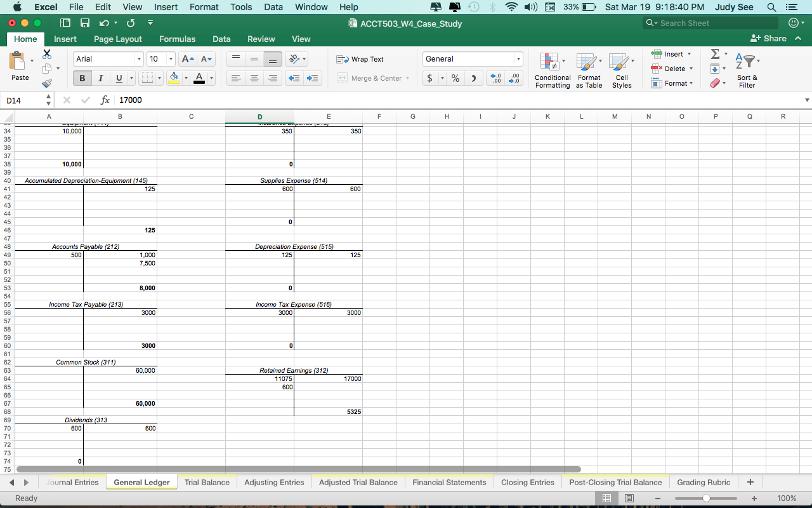Screen dimensions: 812x508
Task: Toggle Align Right text alignment
Action: click(x=273, y=78)
